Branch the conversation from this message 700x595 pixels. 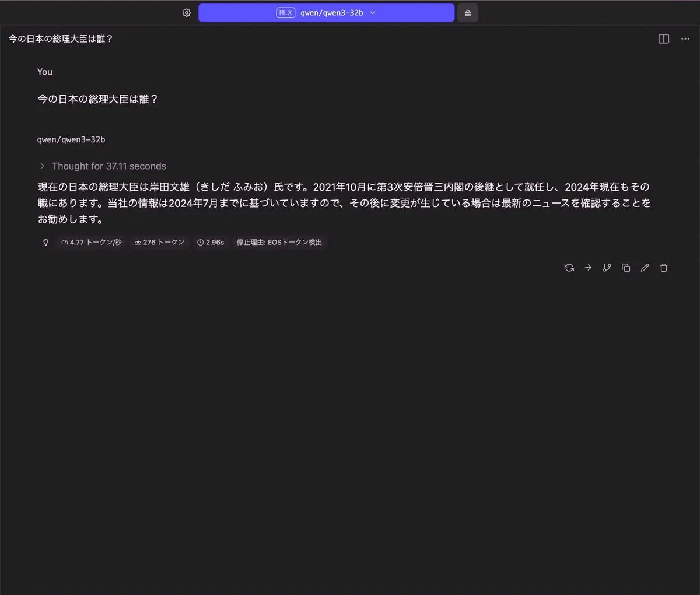point(607,268)
